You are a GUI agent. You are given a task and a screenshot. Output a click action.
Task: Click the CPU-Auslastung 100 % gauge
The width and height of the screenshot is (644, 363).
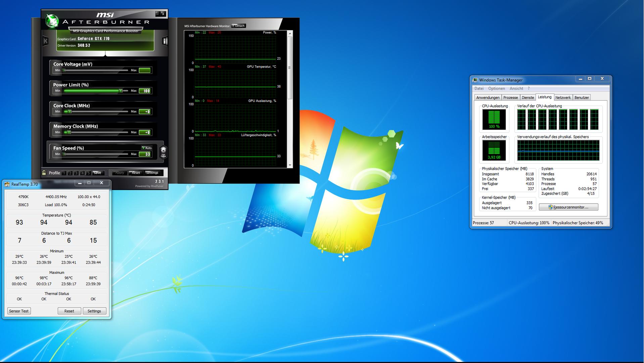pos(494,119)
